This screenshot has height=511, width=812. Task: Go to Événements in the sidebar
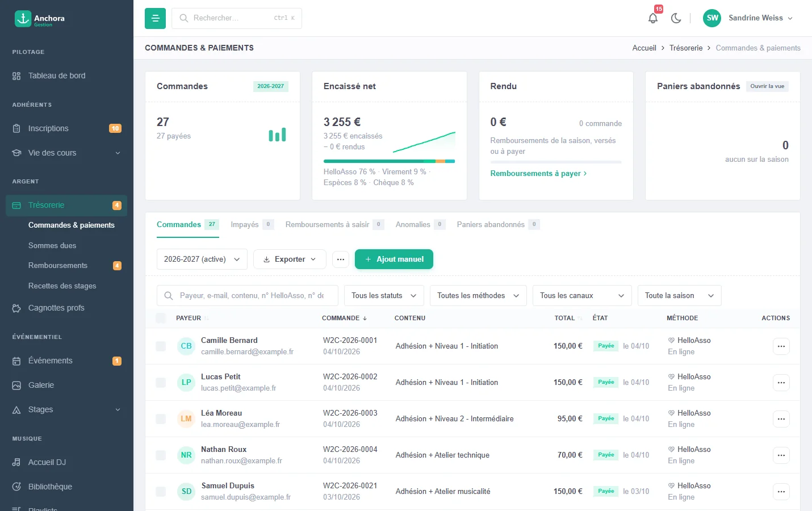tap(66, 361)
